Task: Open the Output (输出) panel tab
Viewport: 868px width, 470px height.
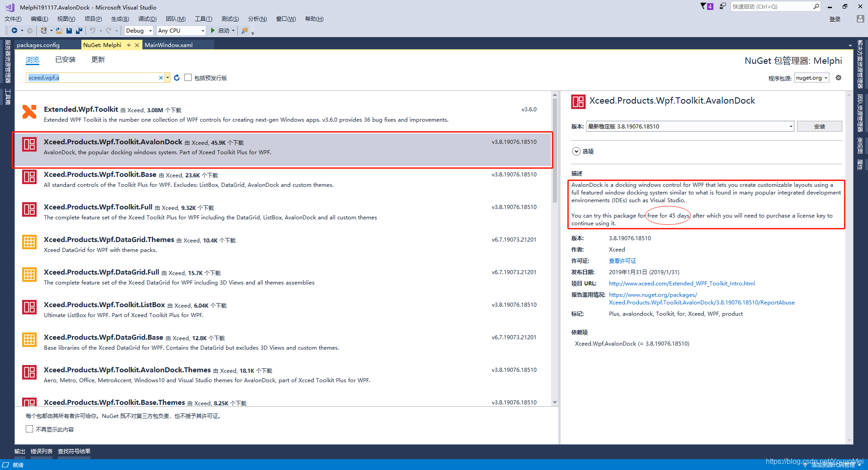Action: click(x=20, y=451)
